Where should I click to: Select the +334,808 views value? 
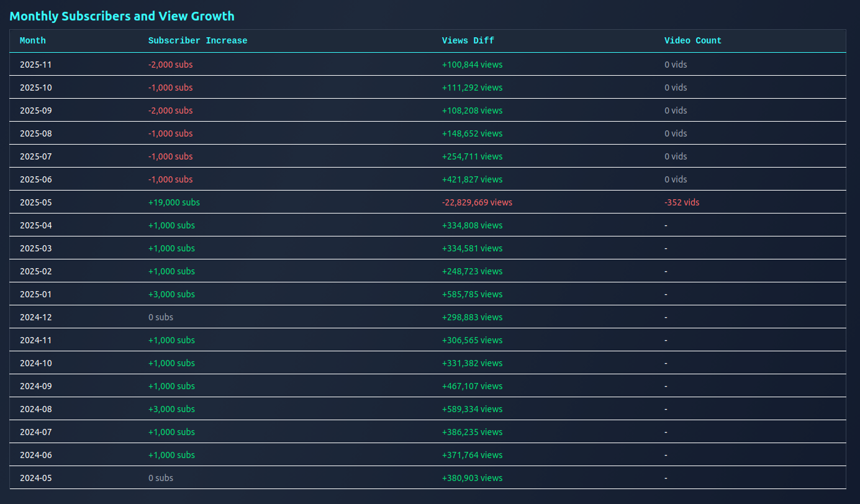pos(473,225)
